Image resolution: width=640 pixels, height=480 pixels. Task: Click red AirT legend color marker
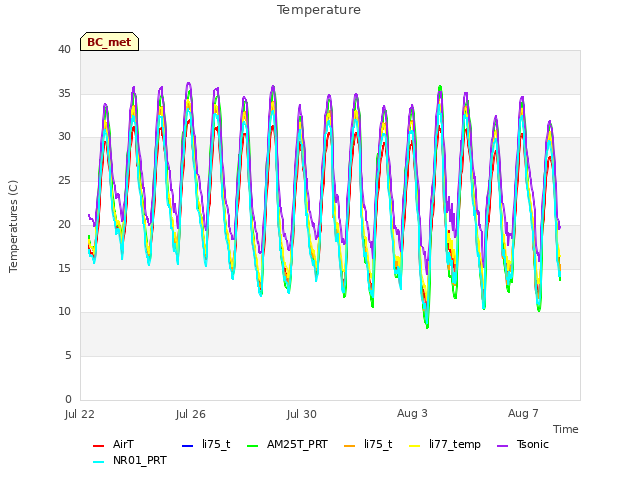pos(98,445)
